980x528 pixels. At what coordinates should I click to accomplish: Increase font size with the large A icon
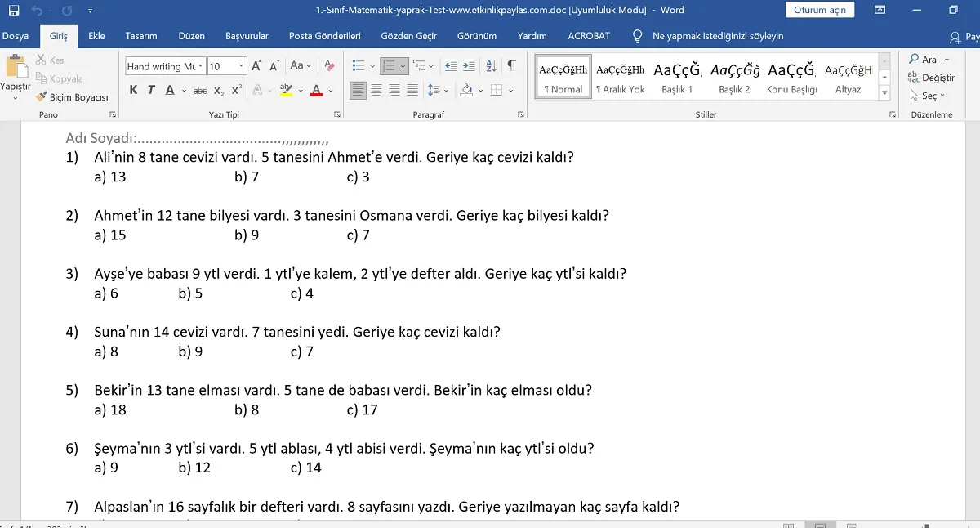tap(256, 66)
